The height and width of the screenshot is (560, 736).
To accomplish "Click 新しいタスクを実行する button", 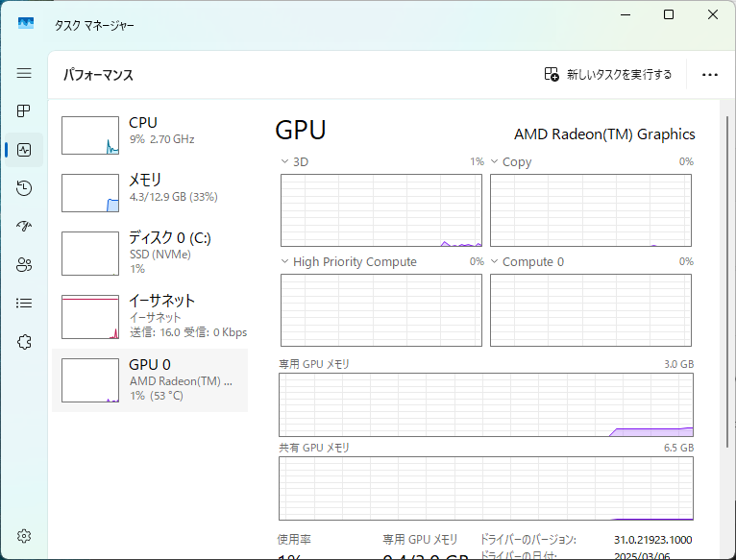I will pos(607,74).
